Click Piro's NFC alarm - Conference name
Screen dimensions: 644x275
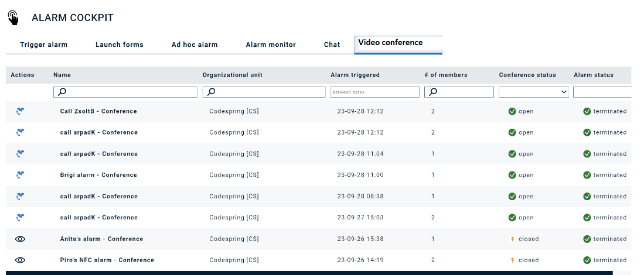(107, 260)
